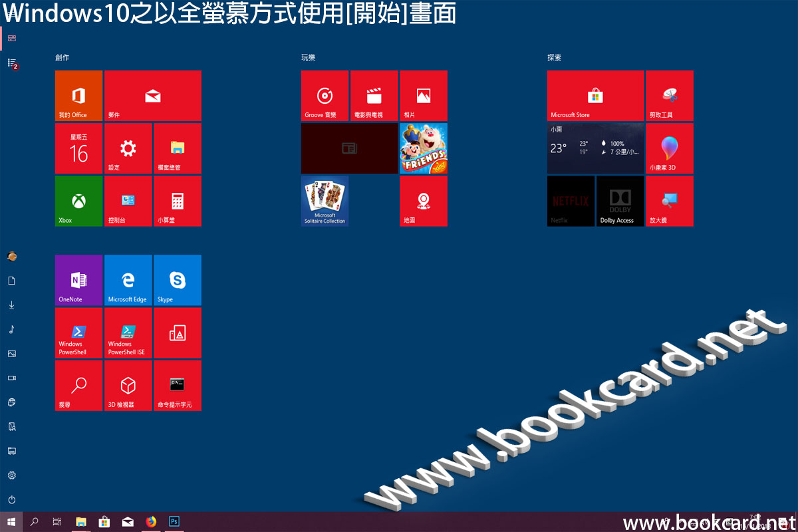The height and width of the screenshot is (532, 798).
Task: Open the 設定 gear tile
Action: point(128,148)
